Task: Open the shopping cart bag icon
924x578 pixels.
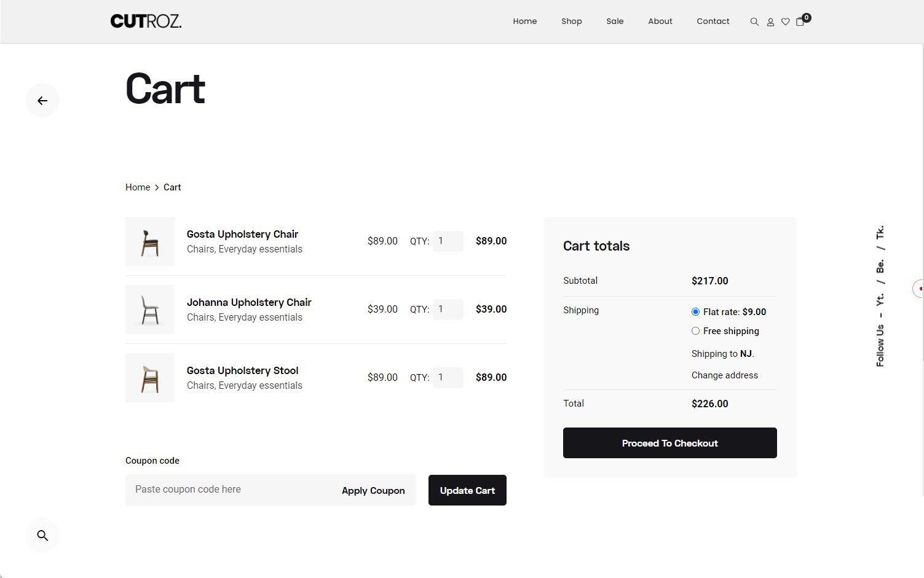Action: click(x=800, y=21)
